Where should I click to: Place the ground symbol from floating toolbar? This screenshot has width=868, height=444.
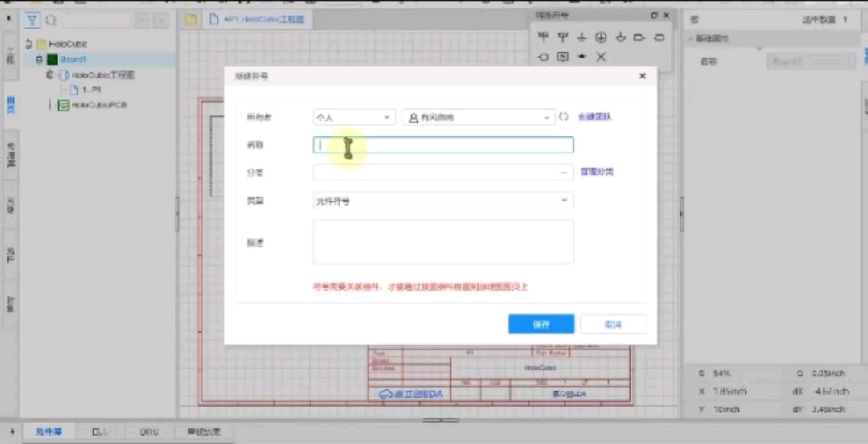581,37
